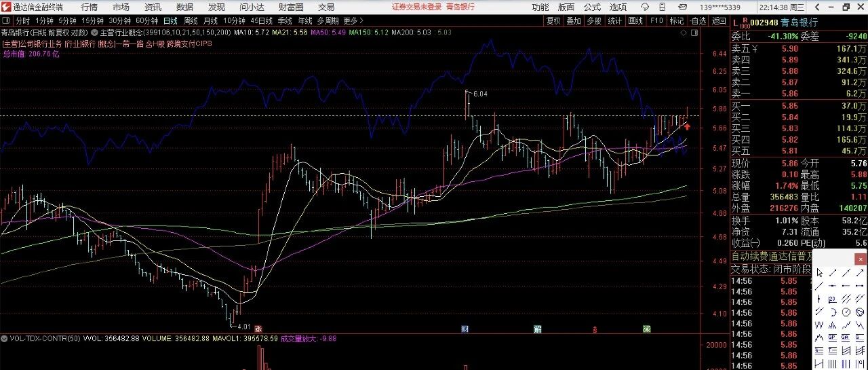Toggle 叠加 overlay mode
Screen dimensions: 868x370
(x=574, y=21)
